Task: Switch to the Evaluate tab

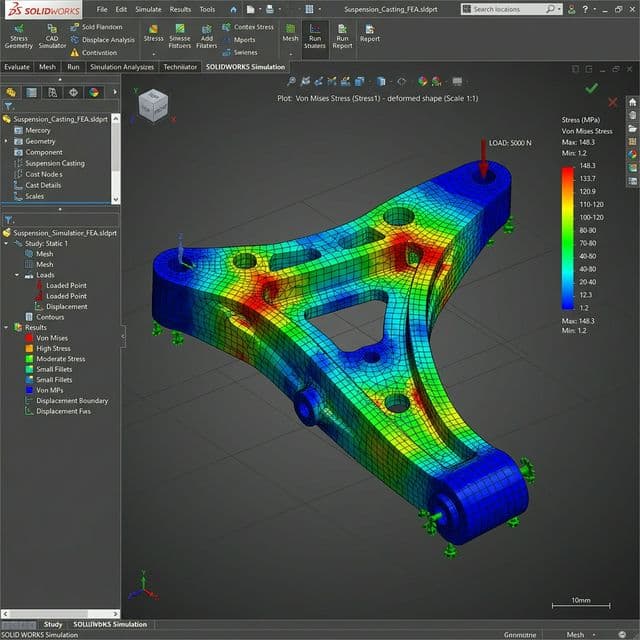Action: coord(17,67)
